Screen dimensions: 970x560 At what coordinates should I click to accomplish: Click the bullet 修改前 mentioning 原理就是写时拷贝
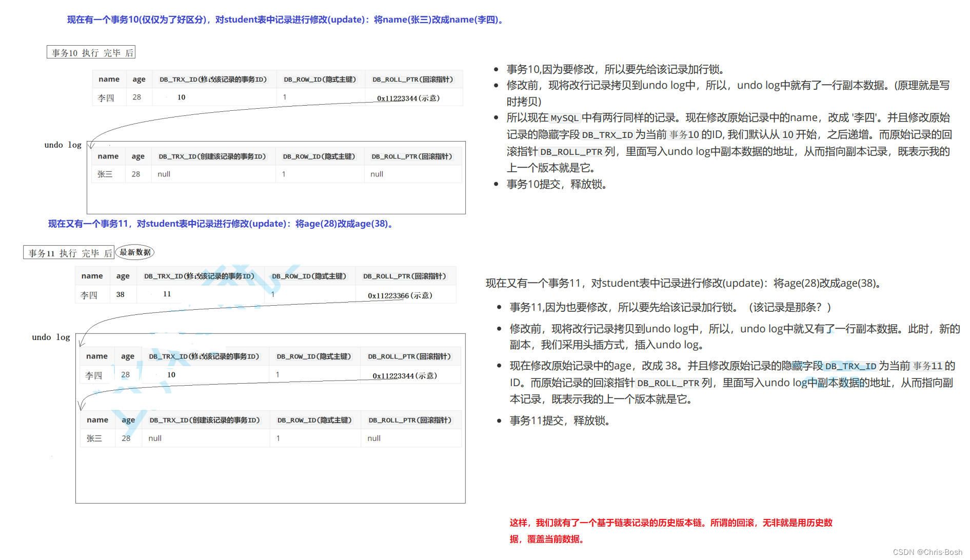728,93
